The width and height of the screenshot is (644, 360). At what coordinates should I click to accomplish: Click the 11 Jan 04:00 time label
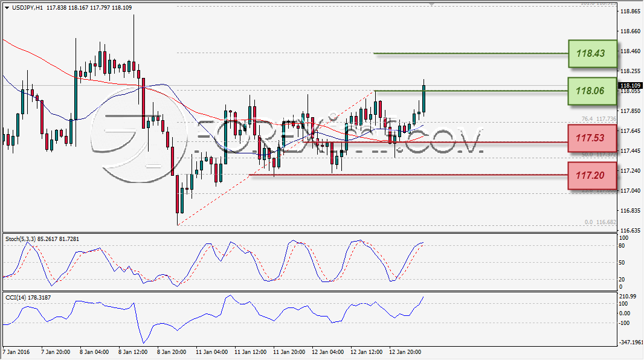(x=211, y=352)
